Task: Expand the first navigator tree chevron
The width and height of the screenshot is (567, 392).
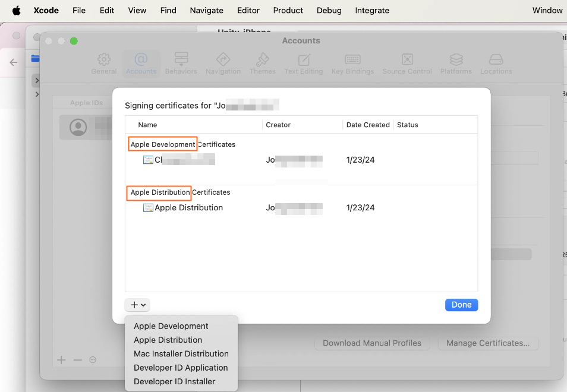Action: click(37, 80)
